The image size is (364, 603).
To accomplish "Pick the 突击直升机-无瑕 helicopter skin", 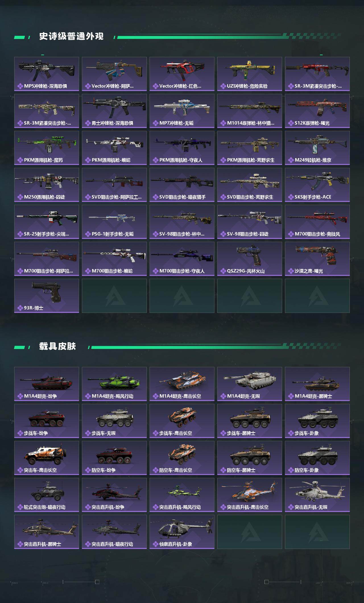I will point(317,495).
